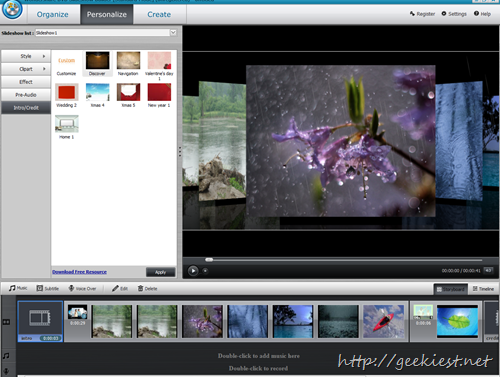This screenshot has height=377, width=500.
Task: Click the Register key icon
Action: 412,14
